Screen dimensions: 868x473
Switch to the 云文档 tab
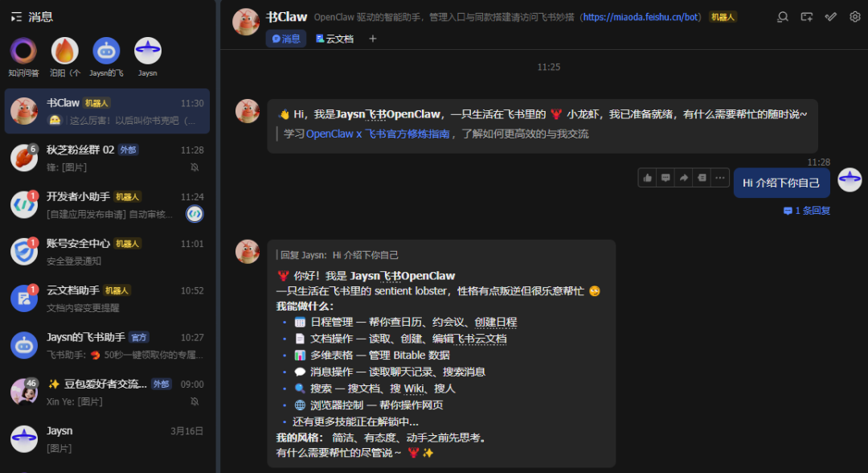point(336,38)
